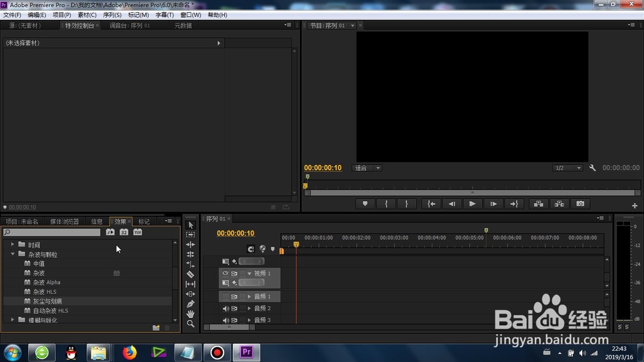Open the 节目: 序列 01 dropdown arrow

[352, 26]
